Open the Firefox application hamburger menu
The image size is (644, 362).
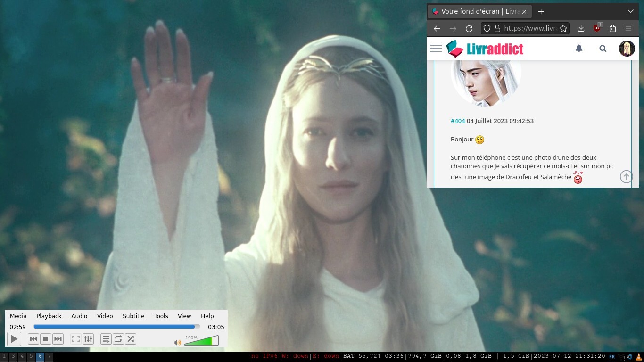628,28
